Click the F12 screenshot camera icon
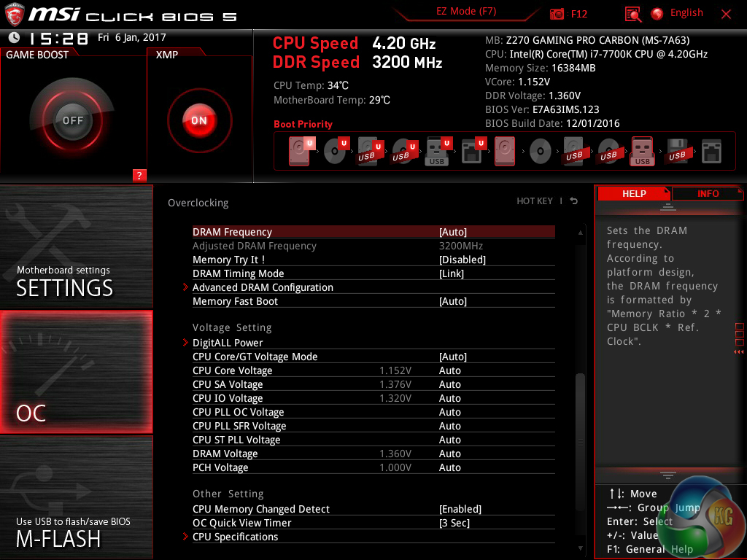Viewport: 747px width, 560px height. click(557, 14)
